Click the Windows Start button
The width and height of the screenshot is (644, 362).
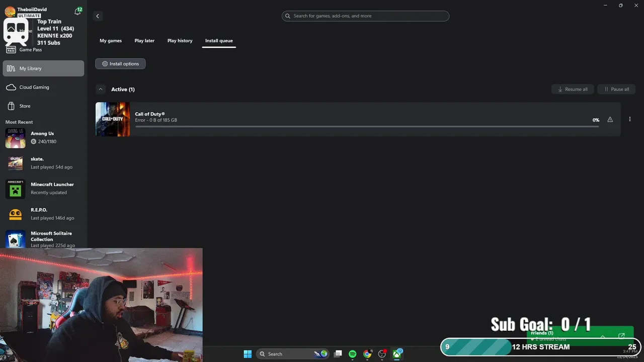pos(248,354)
